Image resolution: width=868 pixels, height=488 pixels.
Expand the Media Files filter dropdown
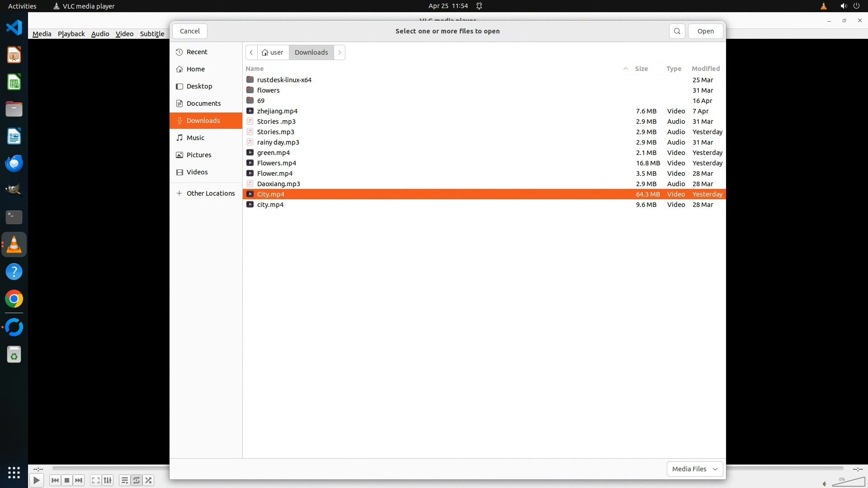click(694, 469)
